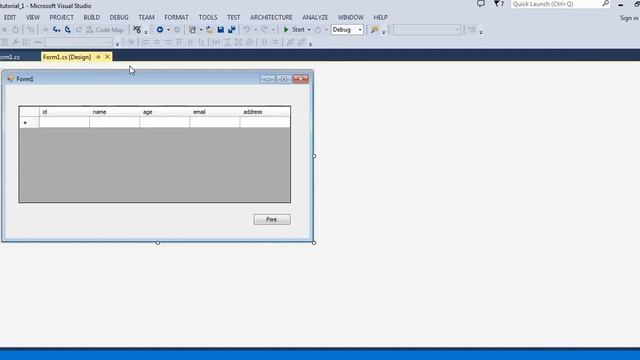Viewport: 640px width, 360px height.
Task: Click the id column header
Action: (64, 112)
